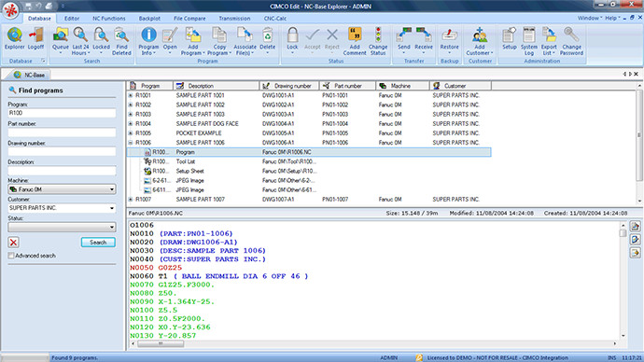Click the Logoff icon
Image resolution: width=644 pixels, height=362 pixels.
click(x=35, y=38)
